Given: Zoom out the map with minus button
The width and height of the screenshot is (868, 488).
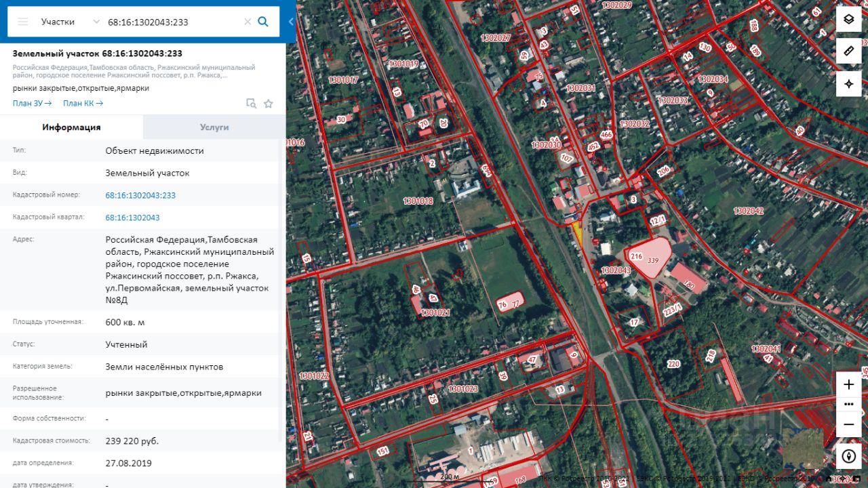Looking at the screenshot, I should (848, 424).
